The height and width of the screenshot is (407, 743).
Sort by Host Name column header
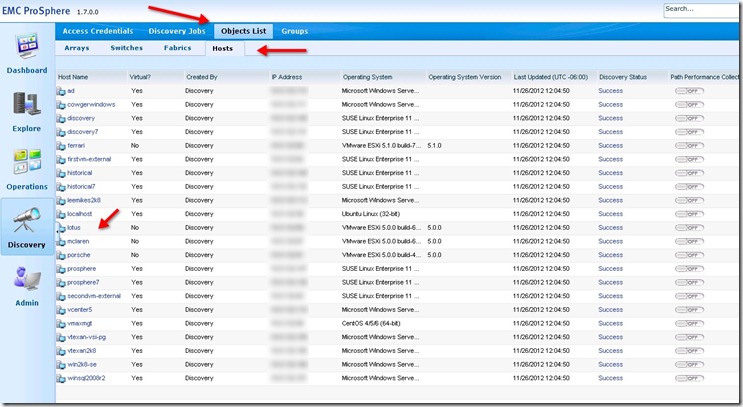(x=73, y=77)
